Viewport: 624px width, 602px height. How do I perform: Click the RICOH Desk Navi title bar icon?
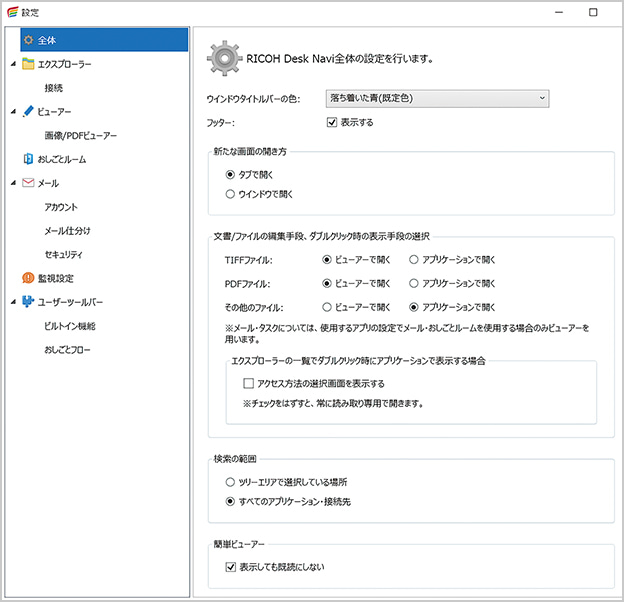11,12
